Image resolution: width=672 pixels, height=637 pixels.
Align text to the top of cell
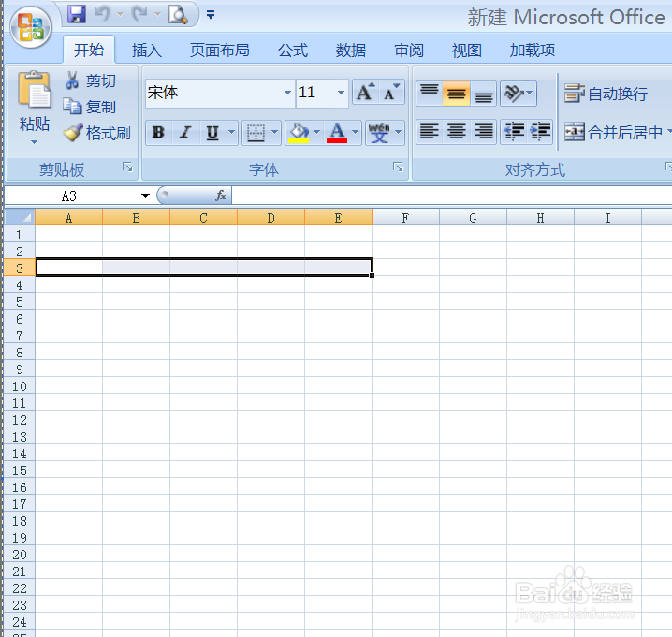pyautogui.click(x=429, y=93)
